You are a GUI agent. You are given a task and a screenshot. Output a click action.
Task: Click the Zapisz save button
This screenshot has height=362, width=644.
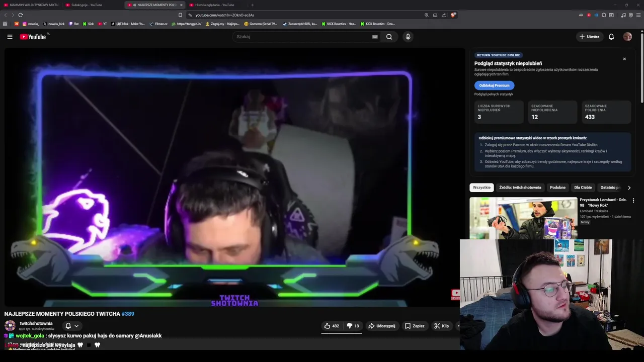pyautogui.click(x=415, y=326)
